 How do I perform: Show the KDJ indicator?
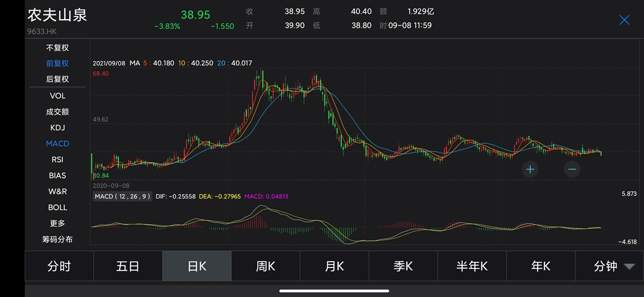click(x=57, y=128)
